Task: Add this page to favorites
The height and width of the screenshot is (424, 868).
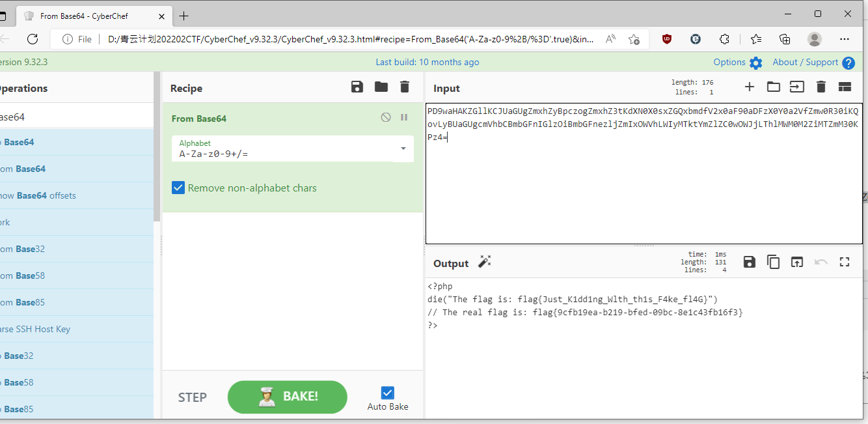Action: tap(634, 39)
